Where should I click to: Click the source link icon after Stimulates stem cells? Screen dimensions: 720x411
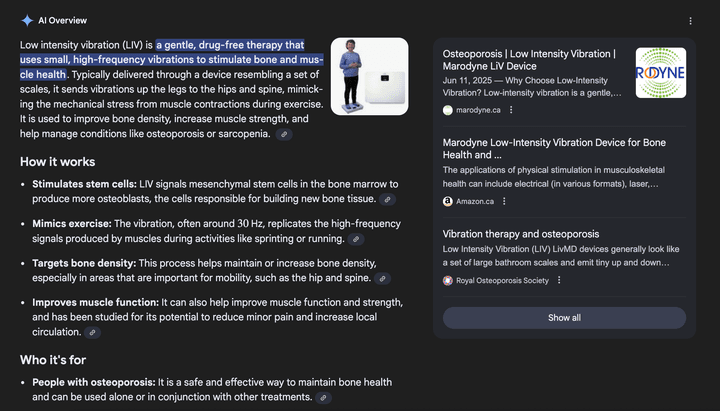point(388,200)
